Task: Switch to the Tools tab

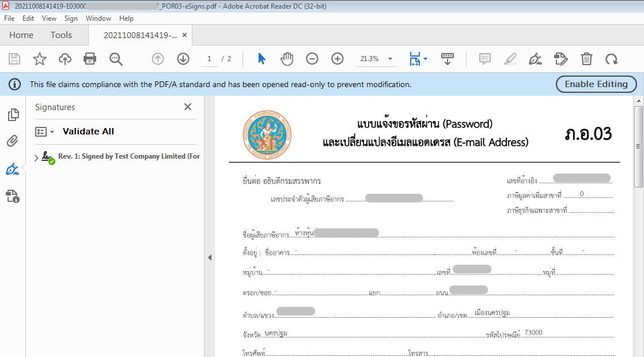Action: (61, 35)
